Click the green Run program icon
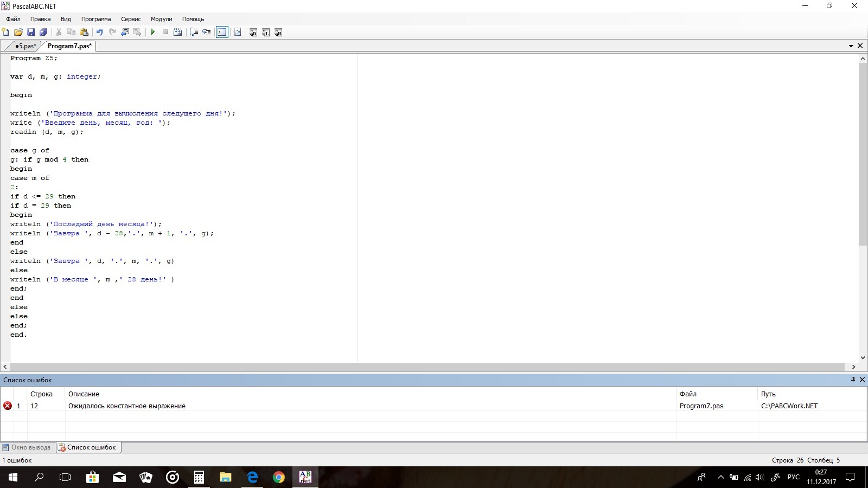868x488 pixels. click(153, 33)
